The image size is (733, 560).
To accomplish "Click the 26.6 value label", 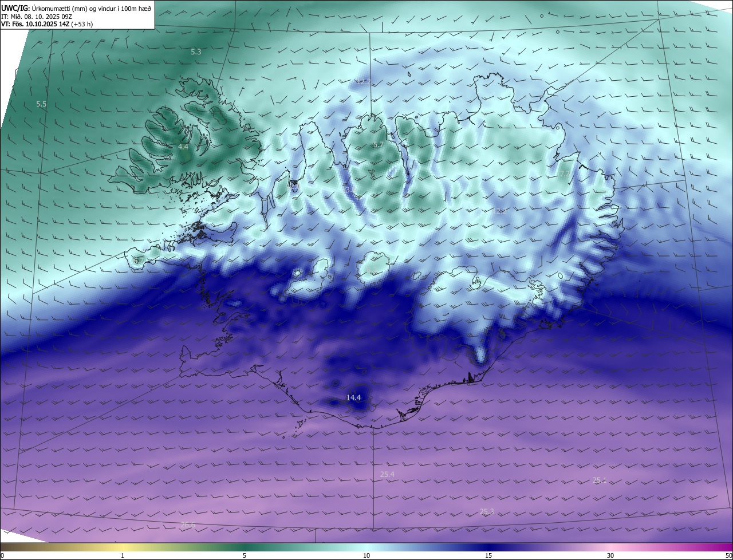I will (188, 524).
